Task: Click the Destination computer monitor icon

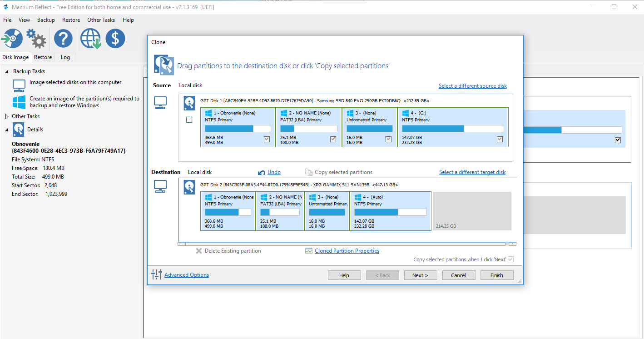Action: click(x=160, y=186)
